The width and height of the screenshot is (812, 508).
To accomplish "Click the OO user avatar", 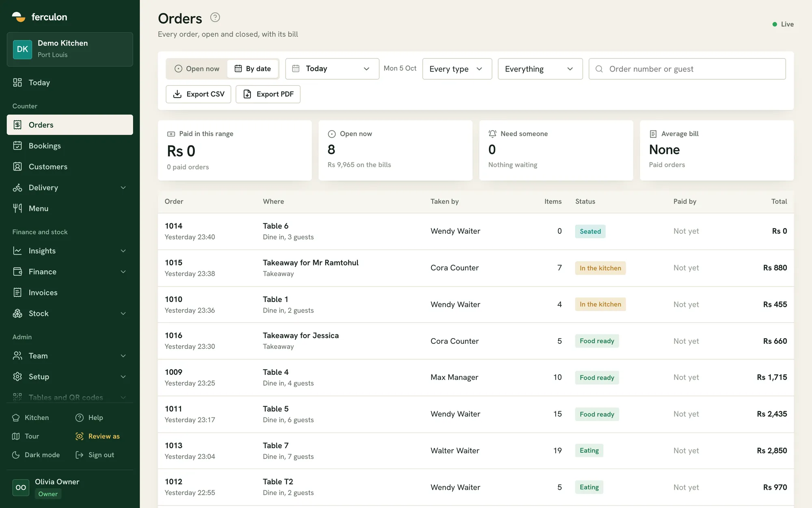I will click(21, 487).
